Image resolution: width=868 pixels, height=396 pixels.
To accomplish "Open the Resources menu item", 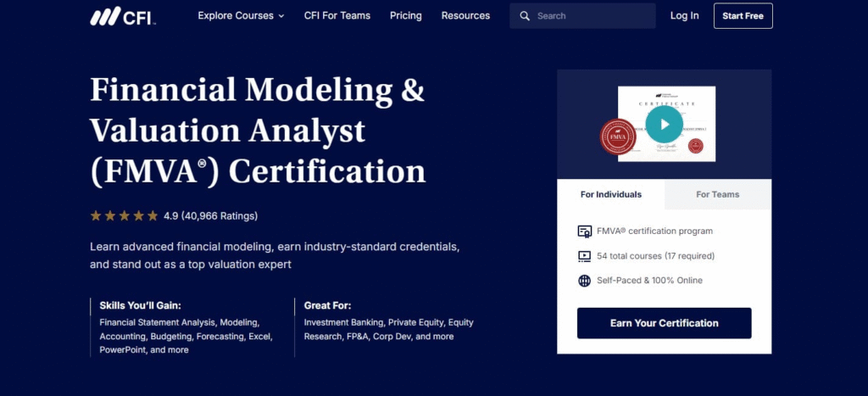I will (x=465, y=15).
